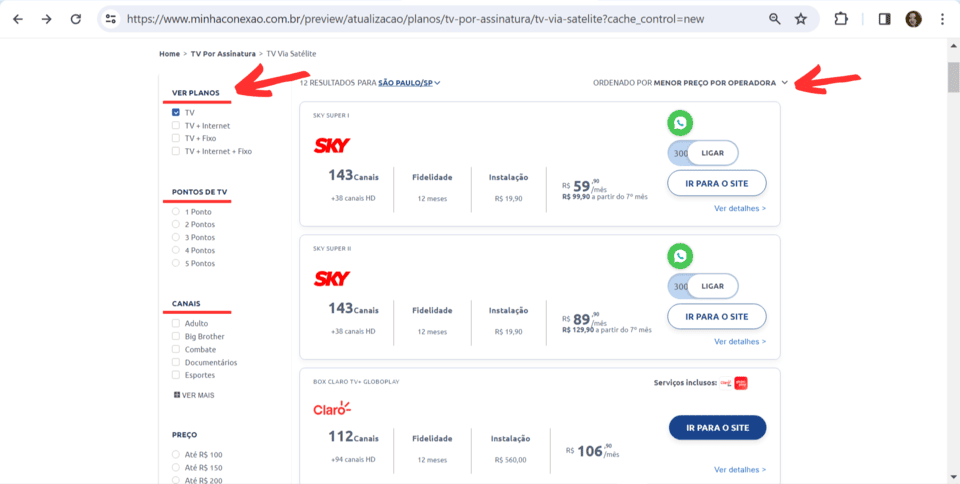Check the Adulto channel filter
Viewport: 960px width, 484px height.
pyautogui.click(x=176, y=324)
